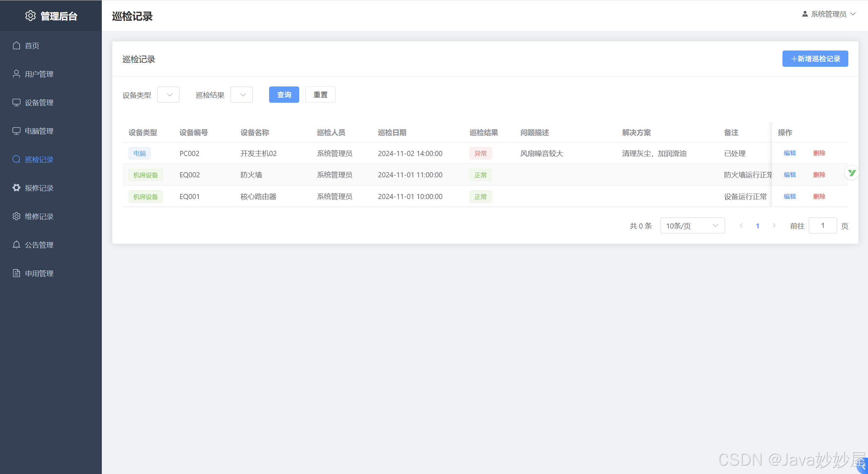Click the 机房设备 tag in EQ002 row
868x474 pixels.
tap(146, 175)
